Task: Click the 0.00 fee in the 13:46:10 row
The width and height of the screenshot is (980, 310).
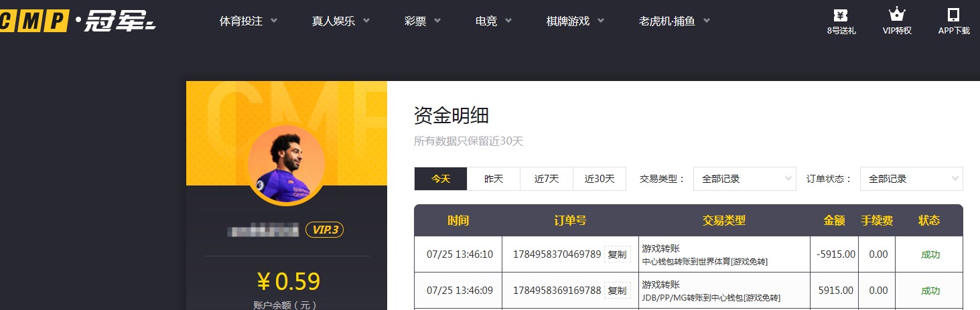Action: [878, 254]
